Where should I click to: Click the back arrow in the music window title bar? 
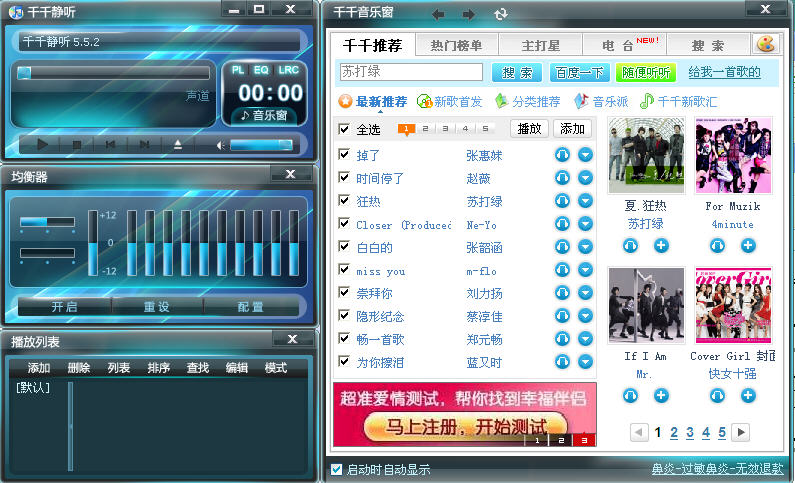437,14
